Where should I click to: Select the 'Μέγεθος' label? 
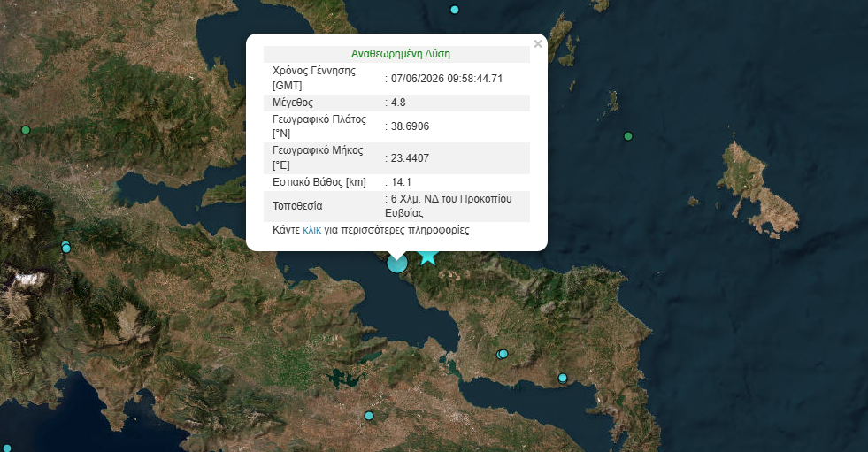(x=292, y=103)
